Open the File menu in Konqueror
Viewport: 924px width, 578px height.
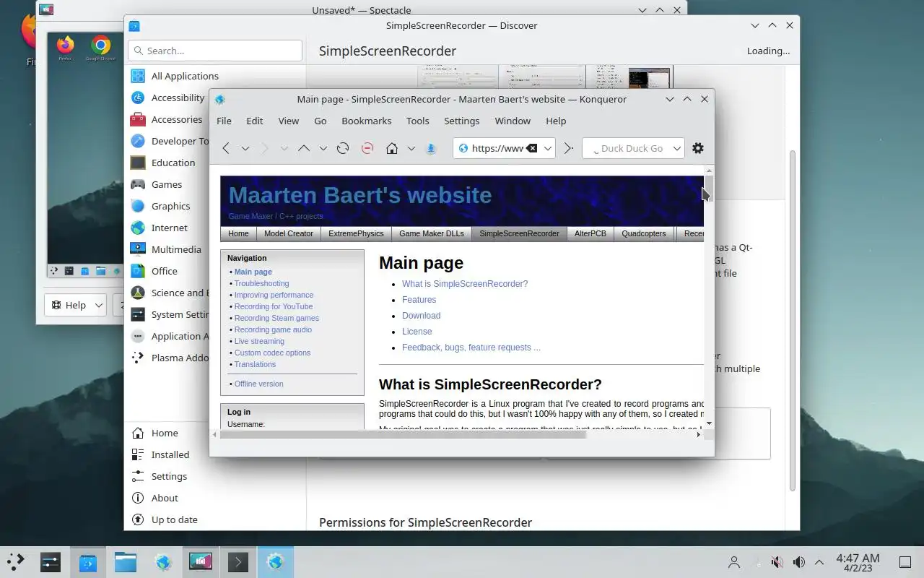pyautogui.click(x=225, y=121)
